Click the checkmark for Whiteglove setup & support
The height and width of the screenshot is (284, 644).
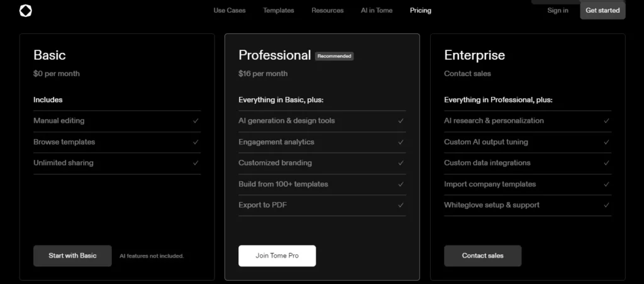606,205
